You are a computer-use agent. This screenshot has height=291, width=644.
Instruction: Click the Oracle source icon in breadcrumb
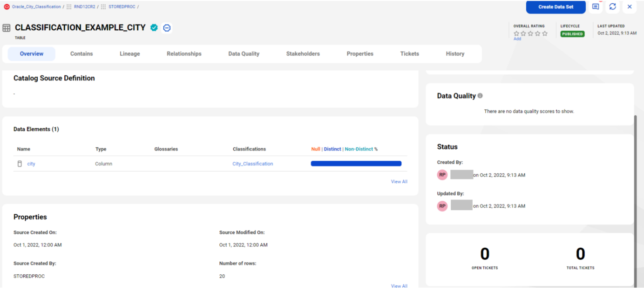[x=7, y=7]
